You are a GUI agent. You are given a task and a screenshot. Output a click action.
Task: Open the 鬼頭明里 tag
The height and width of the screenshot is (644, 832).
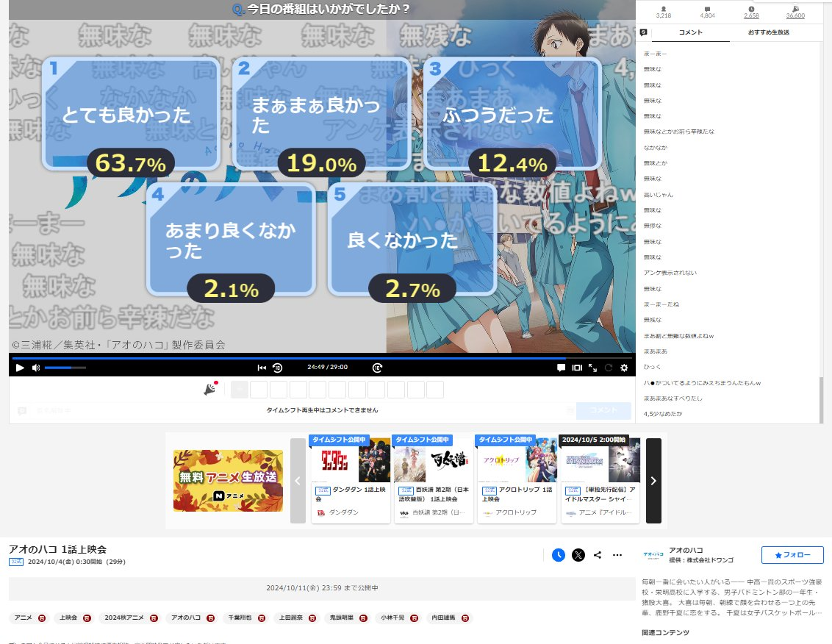342,618
